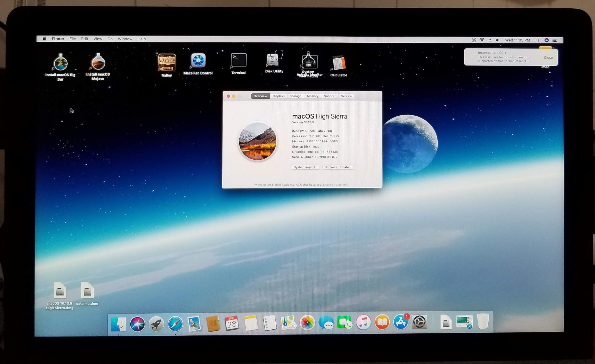The width and height of the screenshot is (595, 364).
Task: Launch the Terminal desktop icon
Action: click(238, 60)
